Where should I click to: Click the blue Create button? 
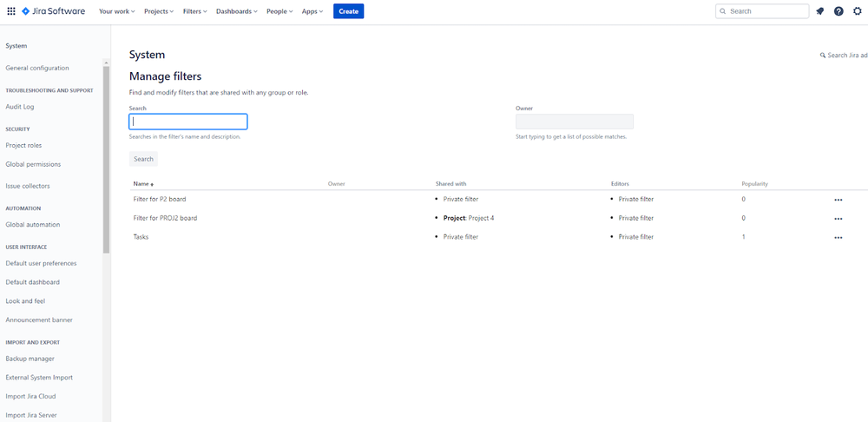(x=348, y=11)
